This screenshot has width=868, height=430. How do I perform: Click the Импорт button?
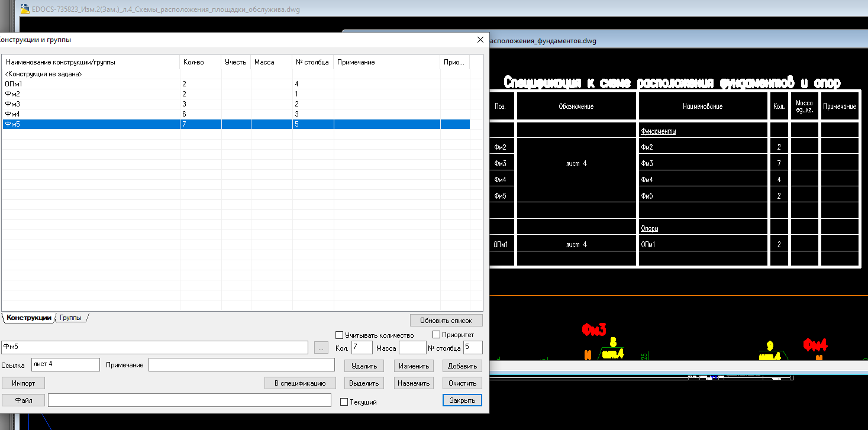[24, 383]
